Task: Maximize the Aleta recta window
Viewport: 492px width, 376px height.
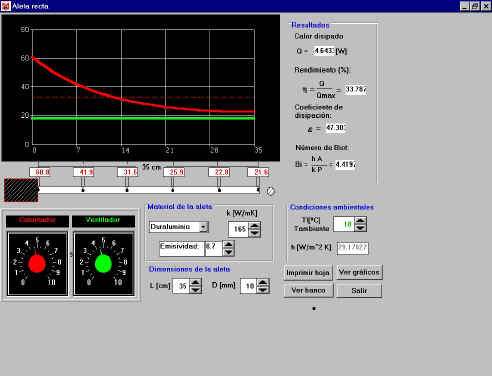Action: pyautogui.click(x=475, y=6)
